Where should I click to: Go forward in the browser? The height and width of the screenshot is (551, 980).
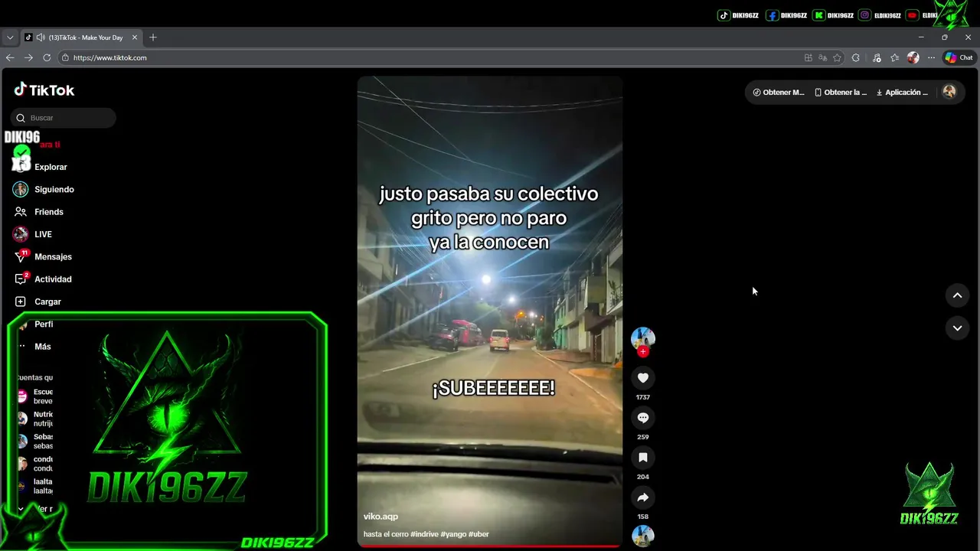point(28,57)
